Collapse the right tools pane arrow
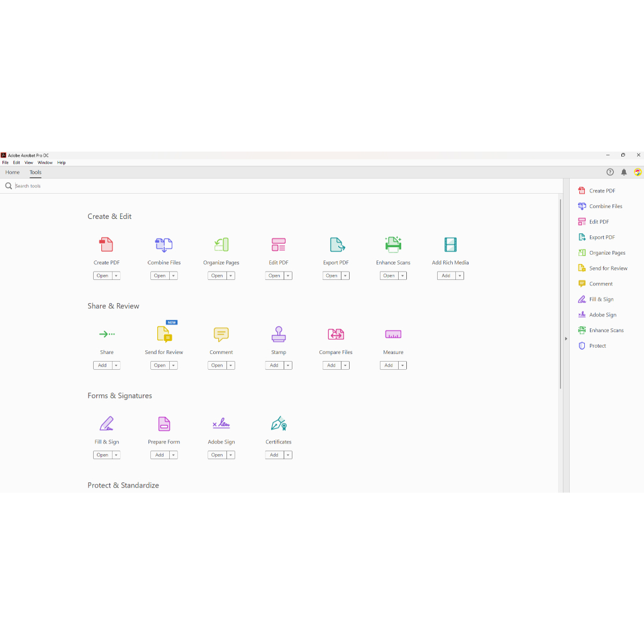The image size is (644, 644). (566, 339)
